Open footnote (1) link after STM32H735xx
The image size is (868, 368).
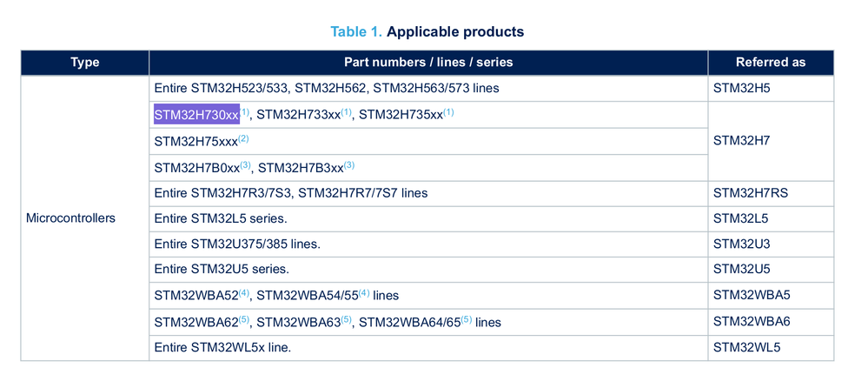(448, 112)
